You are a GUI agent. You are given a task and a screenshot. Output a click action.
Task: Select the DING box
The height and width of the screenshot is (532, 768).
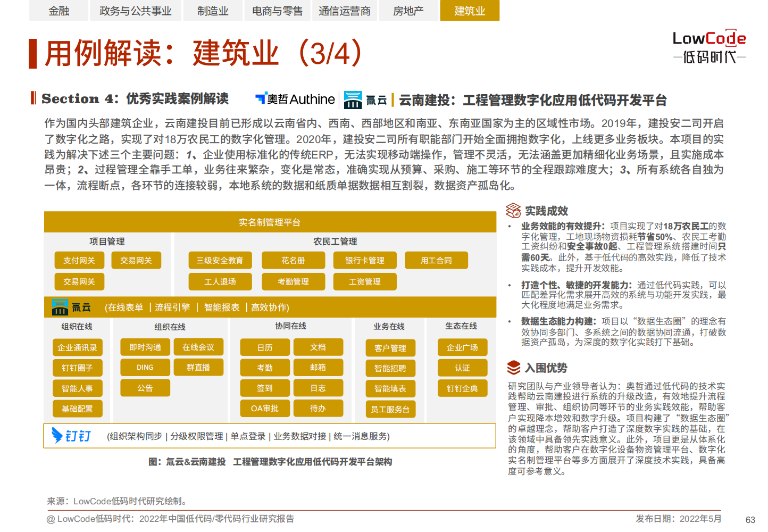point(145,367)
